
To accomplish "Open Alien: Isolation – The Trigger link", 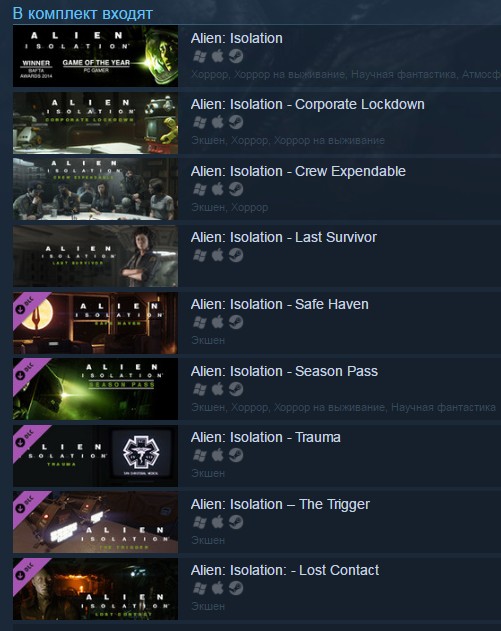I will (280, 504).
